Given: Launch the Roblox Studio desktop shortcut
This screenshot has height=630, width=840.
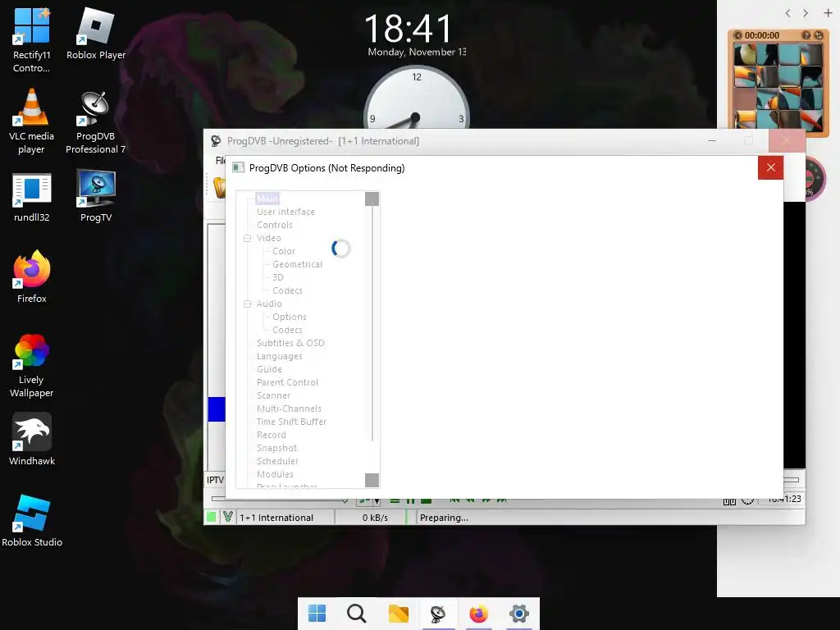Looking at the screenshot, I should point(32,521).
